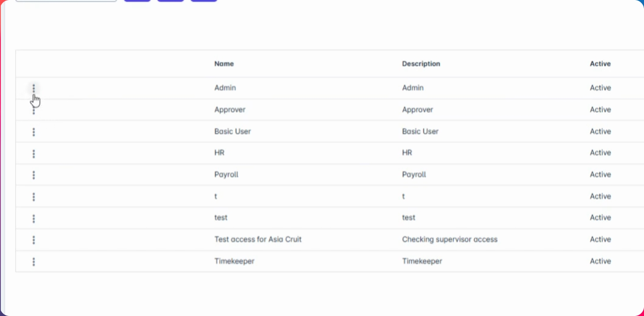Click Admin in the Name column
The height and width of the screenshot is (316, 644).
225,88
